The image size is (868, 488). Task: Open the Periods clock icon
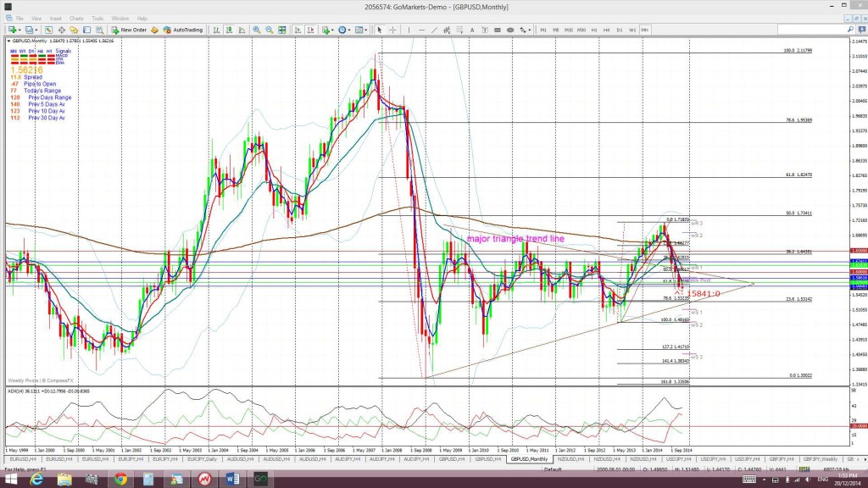[342, 30]
